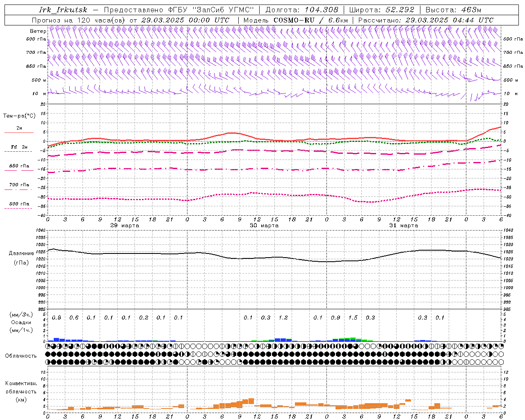Screen dimensions: 525x420
Task: Select the elevation text Высота: 463м
Action: click(x=453, y=10)
